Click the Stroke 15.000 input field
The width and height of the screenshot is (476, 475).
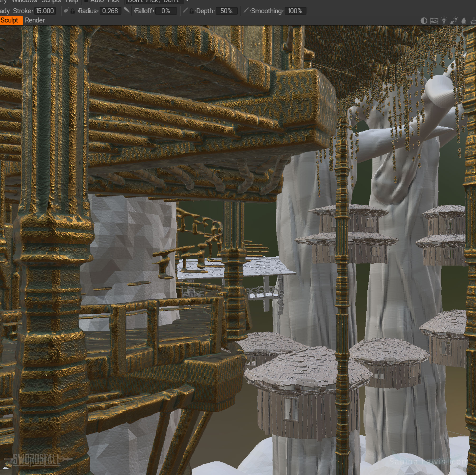(45, 11)
